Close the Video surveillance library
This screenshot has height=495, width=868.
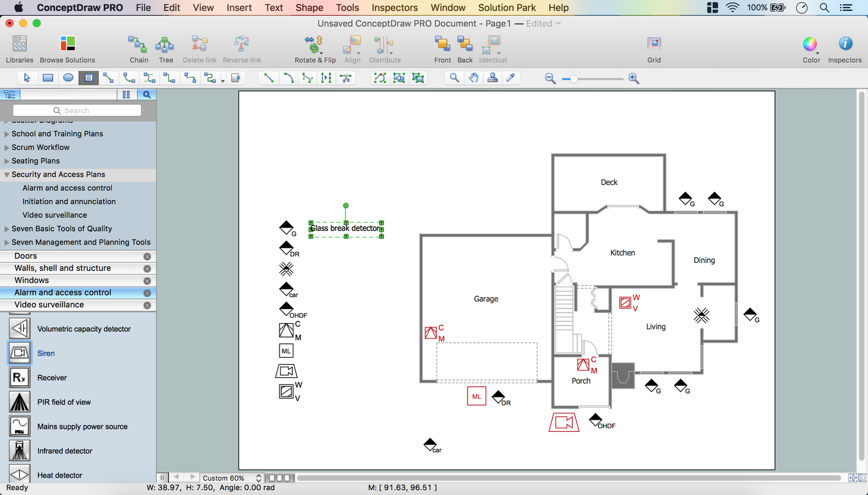[x=147, y=305]
